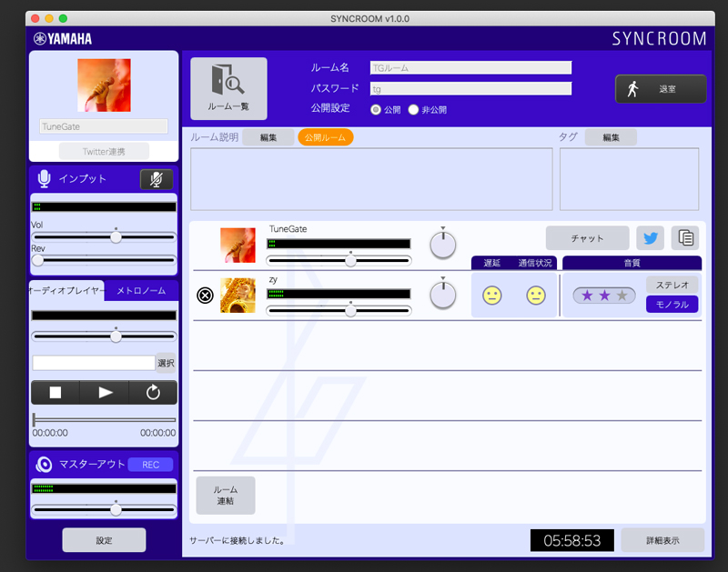Edit the tags with 編集 button
This screenshot has width=728, height=572.
611,137
